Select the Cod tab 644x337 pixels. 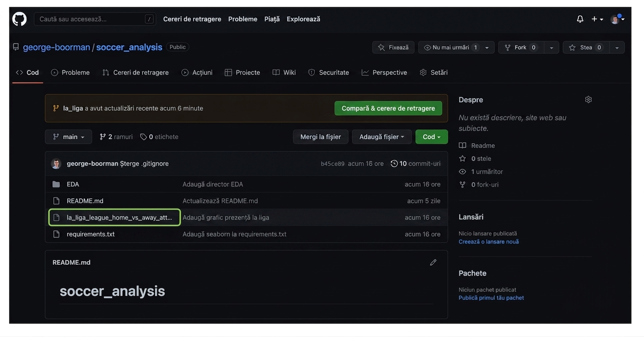tap(28, 72)
